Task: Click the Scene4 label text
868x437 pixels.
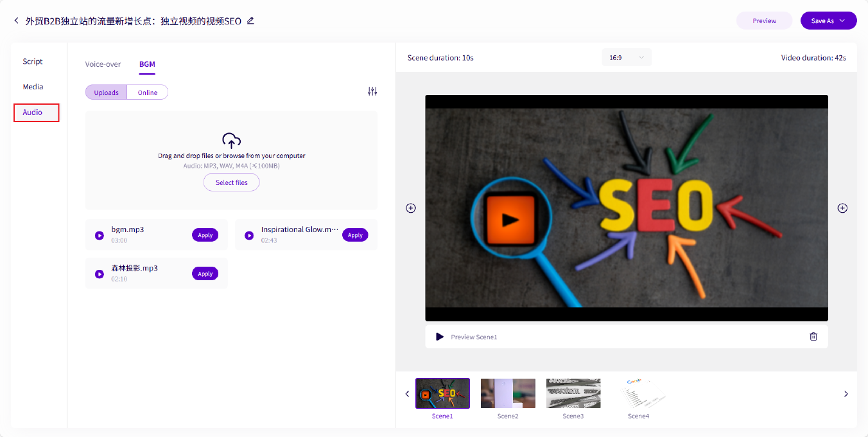Action: [639, 416]
